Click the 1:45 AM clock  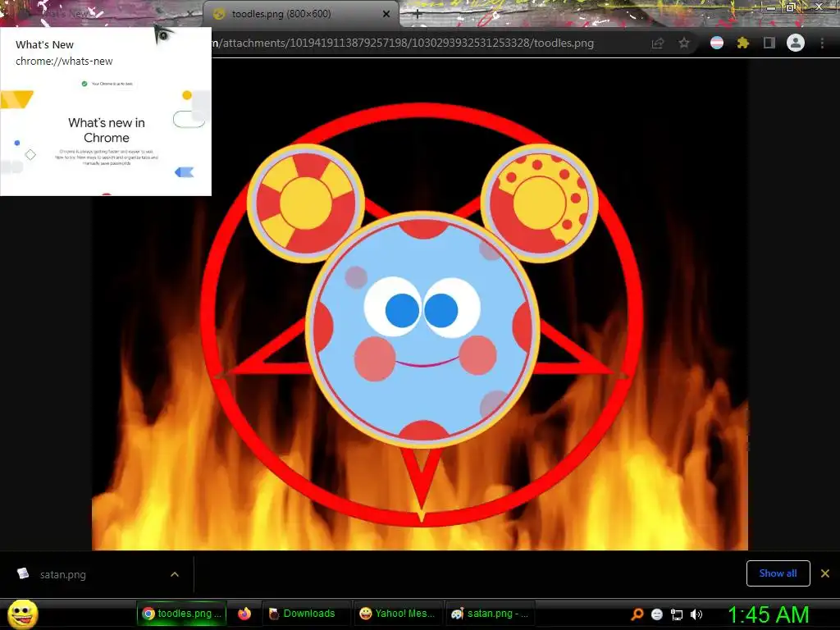[768, 614]
